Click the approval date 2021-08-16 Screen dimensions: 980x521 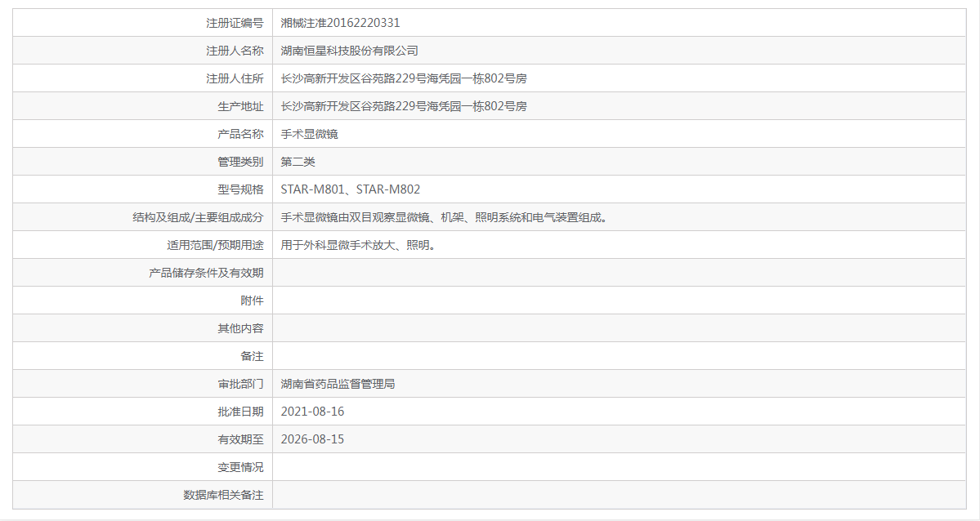tap(312, 412)
